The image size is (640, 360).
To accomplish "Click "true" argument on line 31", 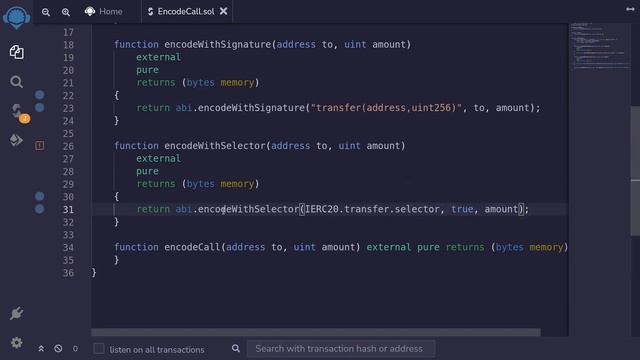I will [x=462, y=209].
